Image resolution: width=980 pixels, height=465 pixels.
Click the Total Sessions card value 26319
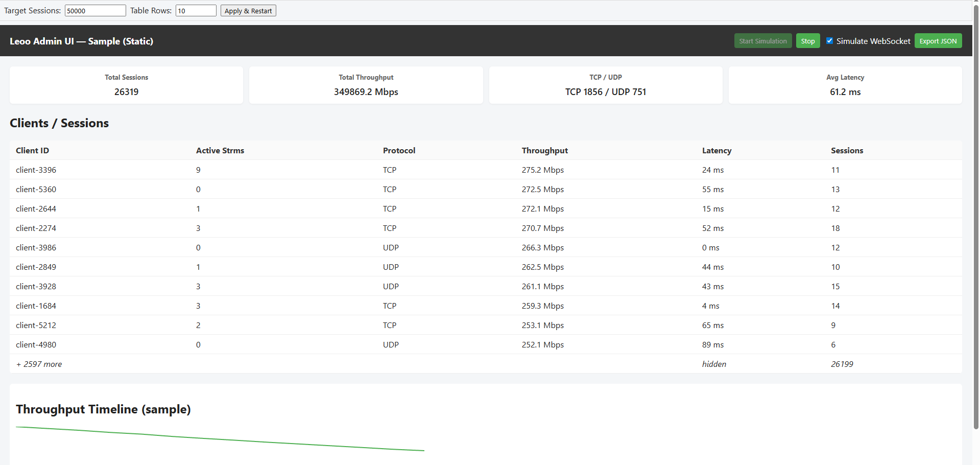point(127,92)
